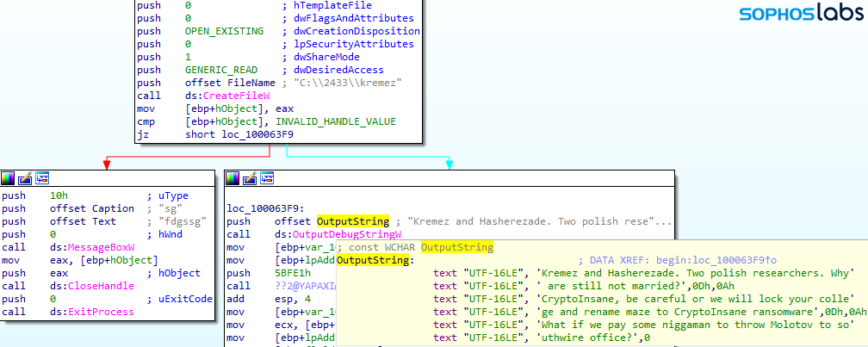
Task: Follow the ds:CreateFileW call
Action: point(227,96)
